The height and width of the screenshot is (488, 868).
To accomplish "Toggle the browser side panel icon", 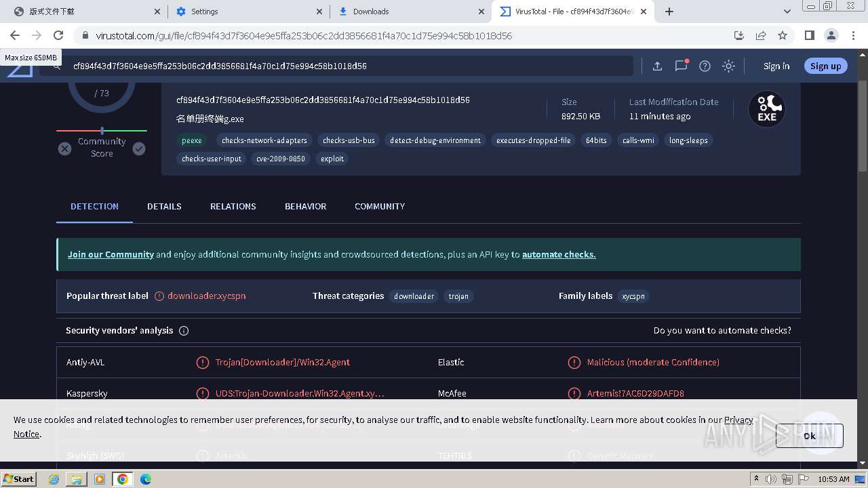I will (x=809, y=35).
